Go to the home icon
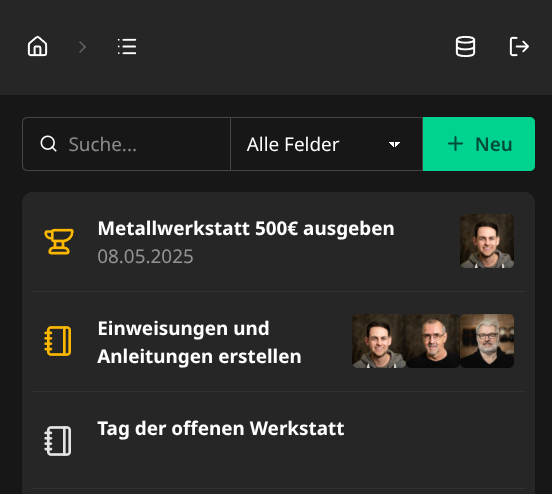 [37, 46]
